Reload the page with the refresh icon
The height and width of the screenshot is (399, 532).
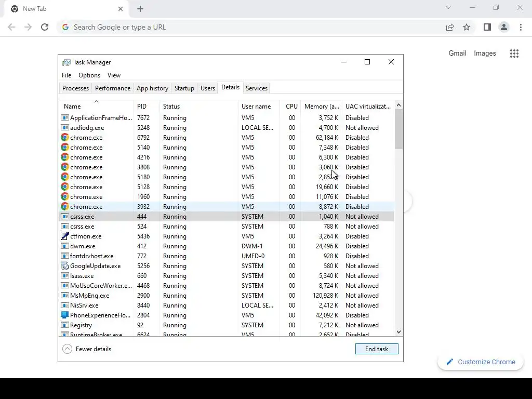(x=45, y=27)
